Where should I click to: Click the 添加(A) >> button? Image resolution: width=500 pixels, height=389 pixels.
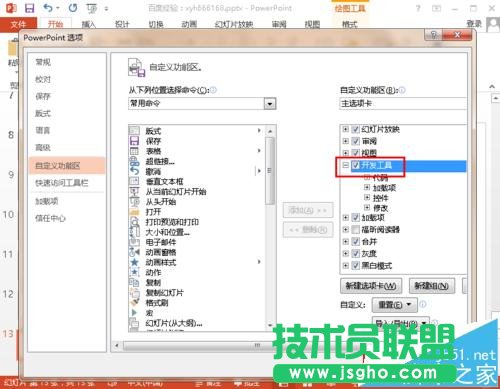pos(308,210)
